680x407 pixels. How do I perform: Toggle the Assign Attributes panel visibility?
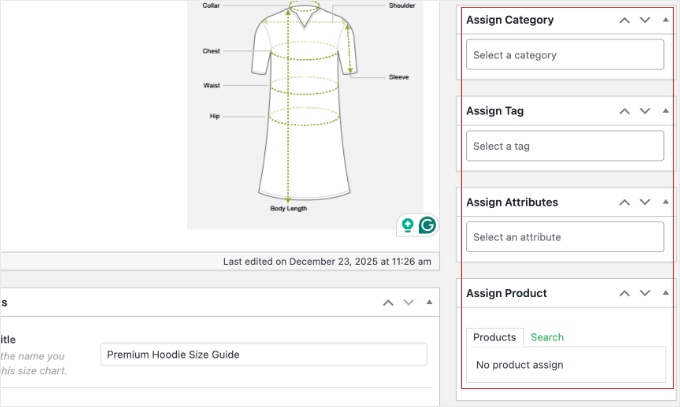[664, 202]
